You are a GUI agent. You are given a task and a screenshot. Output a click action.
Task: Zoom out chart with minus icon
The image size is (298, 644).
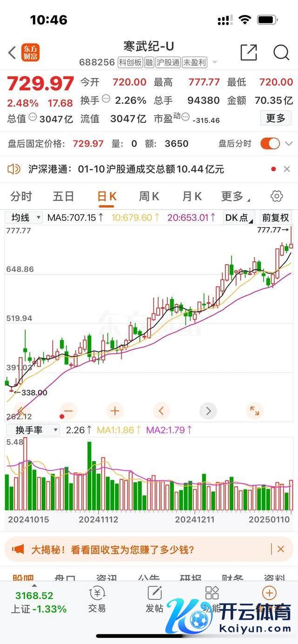pyautogui.click(x=68, y=411)
